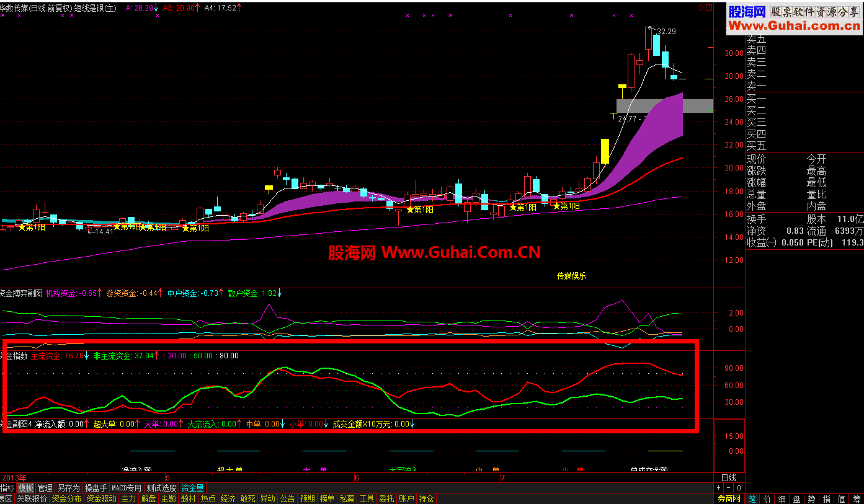Image resolution: width=864 pixels, height=504 pixels.
Task: Select the MACD专用 template
Action: tap(127, 489)
